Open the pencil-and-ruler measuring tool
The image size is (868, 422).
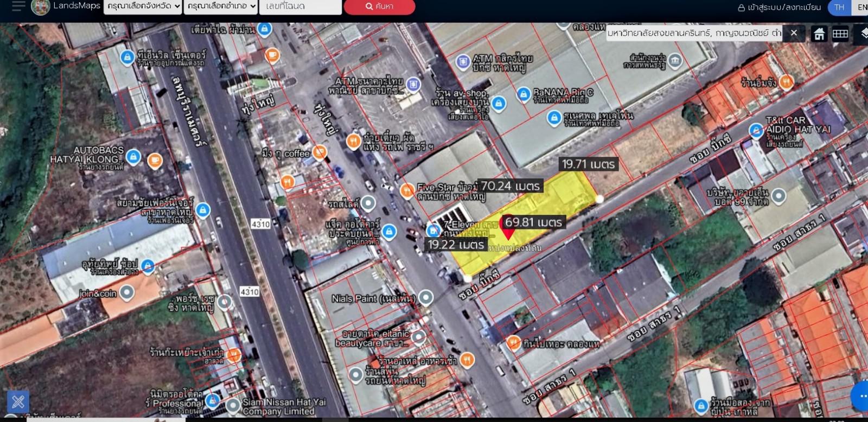click(18, 402)
